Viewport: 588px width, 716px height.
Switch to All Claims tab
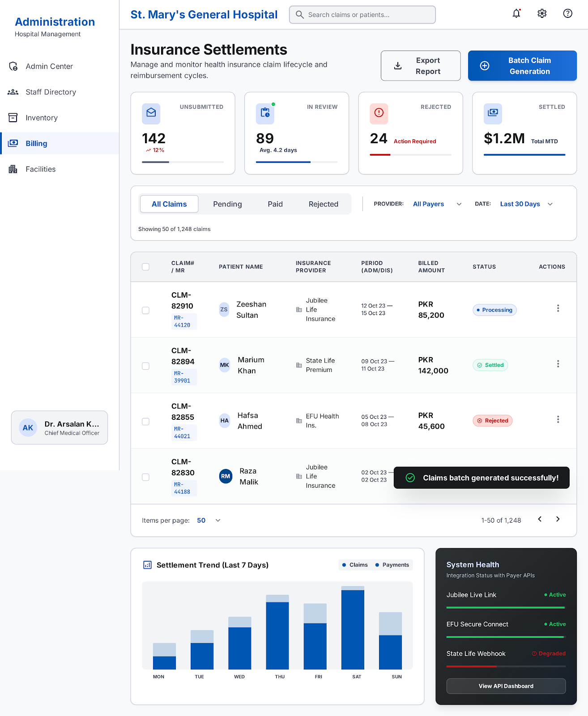(x=169, y=204)
